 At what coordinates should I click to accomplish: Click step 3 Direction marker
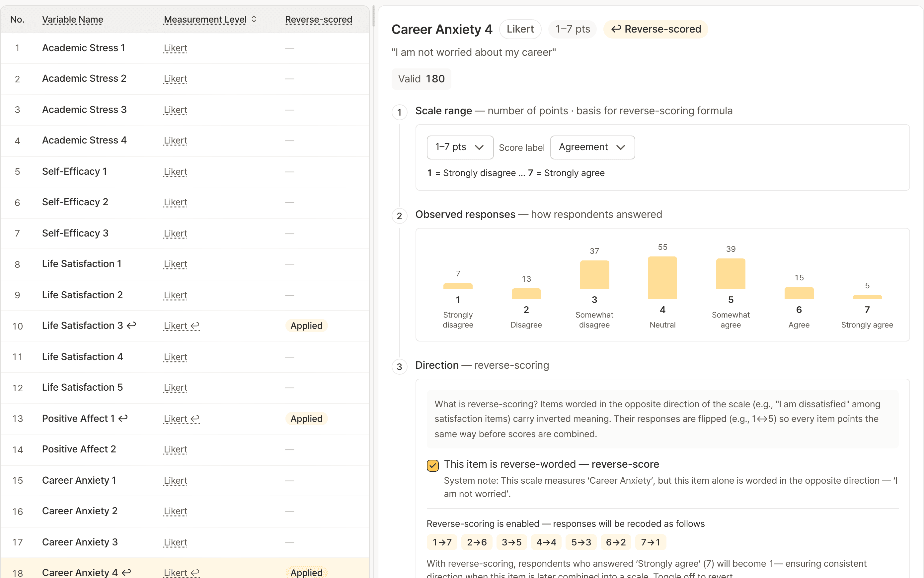(399, 367)
